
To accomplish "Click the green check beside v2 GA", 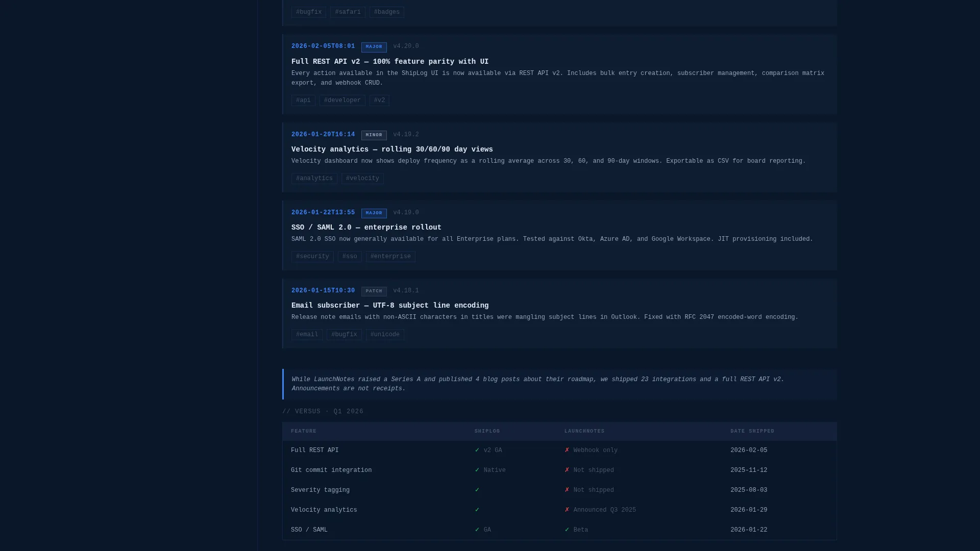I will pyautogui.click(x=477, y=450).
